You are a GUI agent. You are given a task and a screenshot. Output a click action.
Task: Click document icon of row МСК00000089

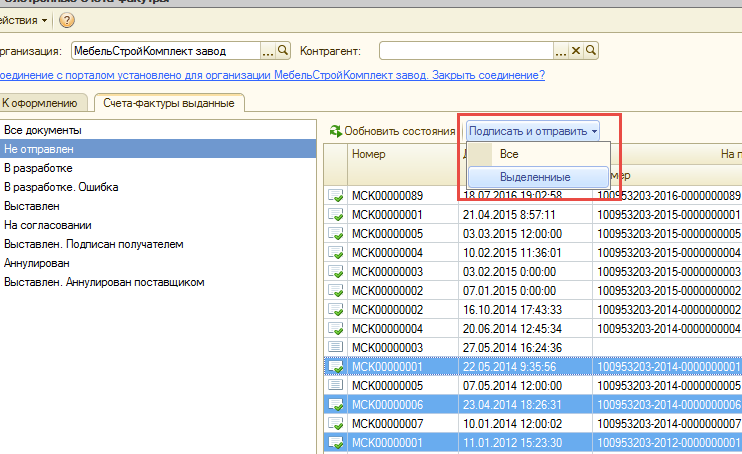[336, 196]
